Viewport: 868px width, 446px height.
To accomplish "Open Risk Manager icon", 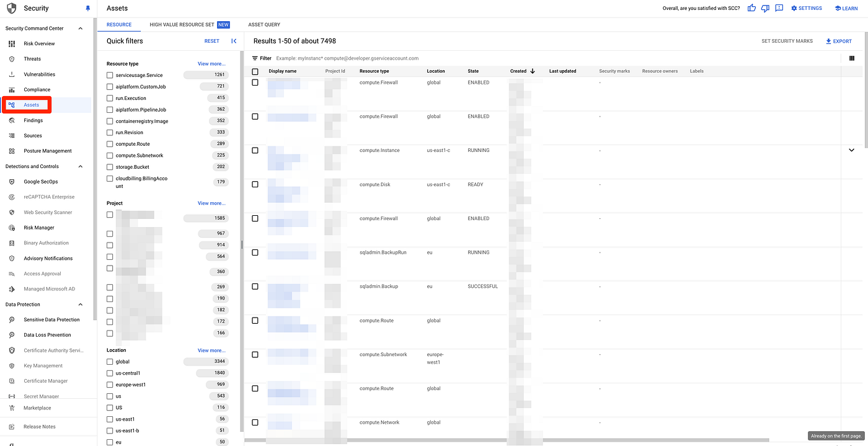I will pos(12,228).
